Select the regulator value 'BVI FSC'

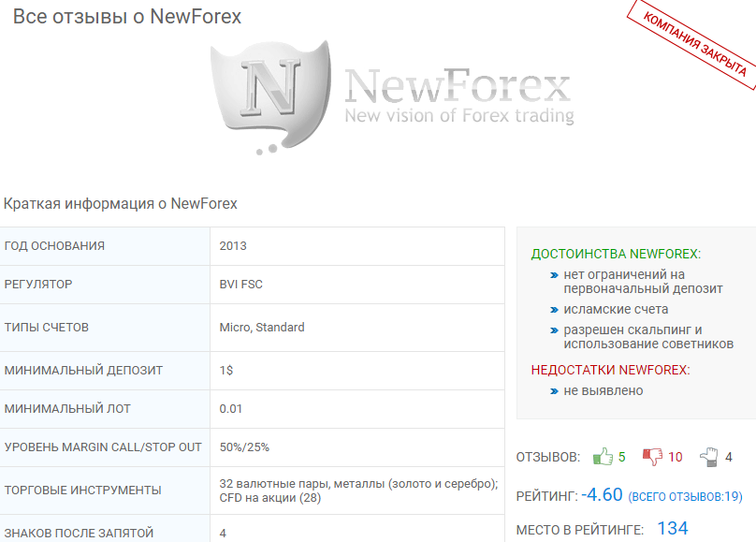pyautogui.click(x=241, y=284)
